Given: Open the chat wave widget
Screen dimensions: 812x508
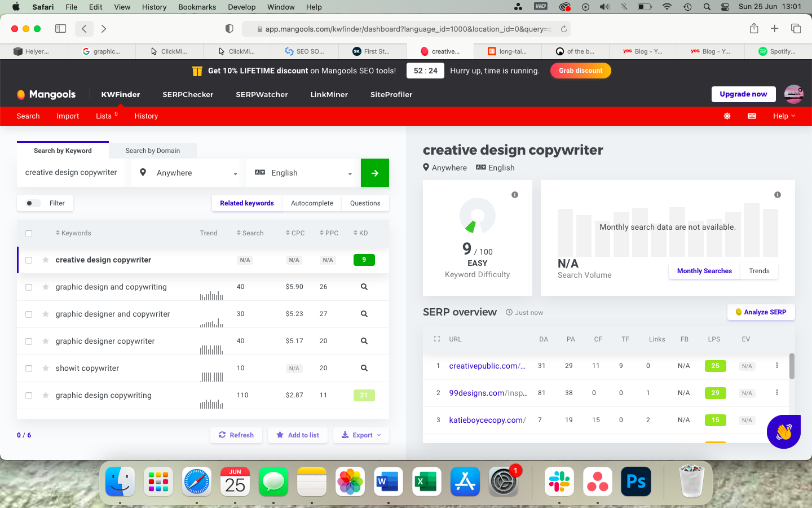Looking at the screenshot, I should pos(784,432).
